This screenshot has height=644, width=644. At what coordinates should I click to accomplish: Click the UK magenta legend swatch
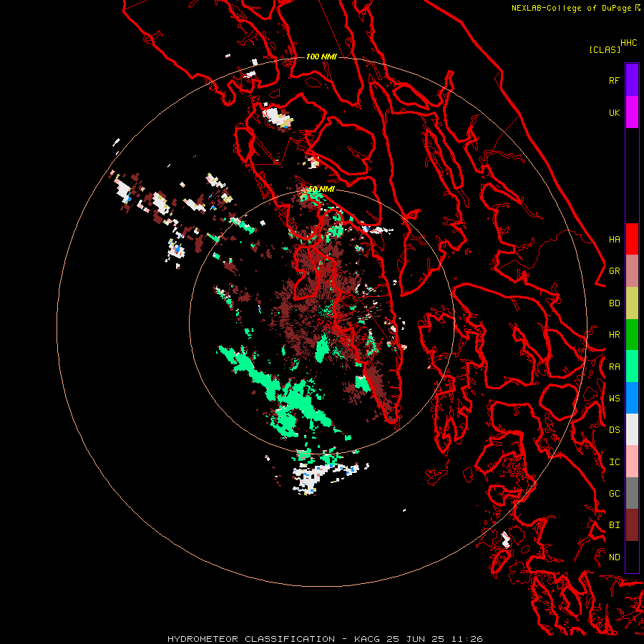(x=632, y=112)
